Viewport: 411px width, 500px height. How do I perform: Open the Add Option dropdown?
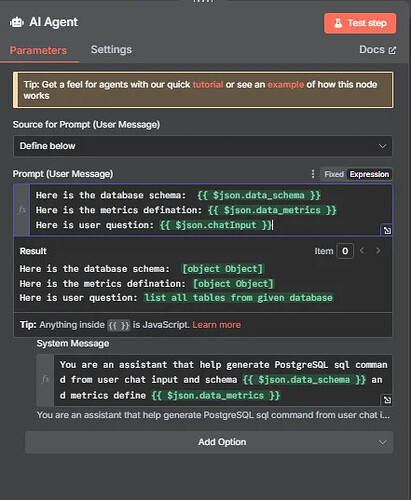click(x=209, y=442)
